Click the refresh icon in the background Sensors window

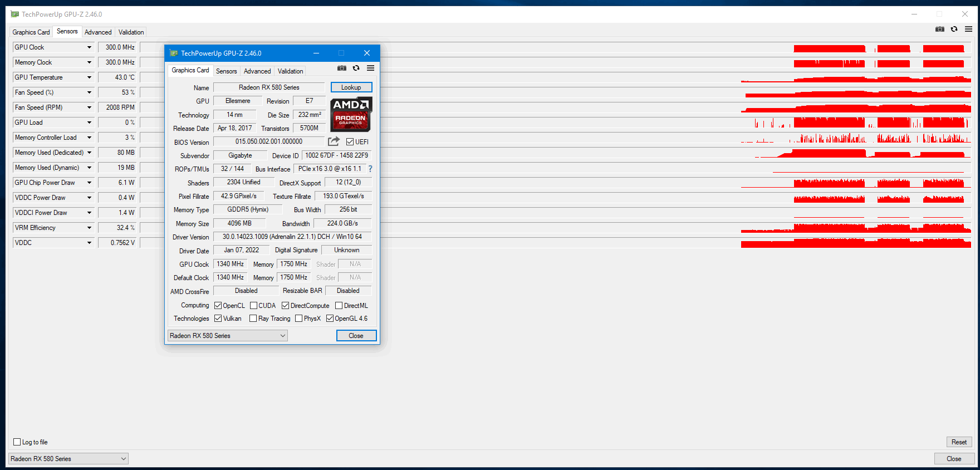click(954, 29)
